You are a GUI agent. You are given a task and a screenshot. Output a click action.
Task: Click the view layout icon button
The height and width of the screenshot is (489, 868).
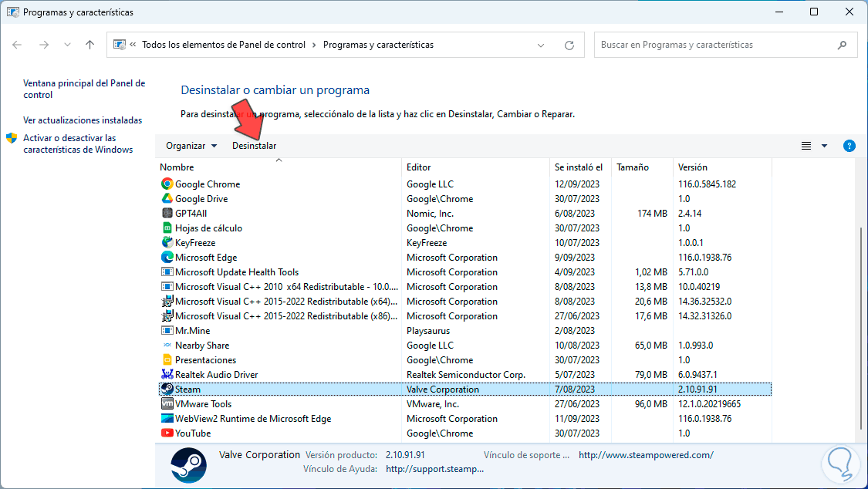[806, 146]
